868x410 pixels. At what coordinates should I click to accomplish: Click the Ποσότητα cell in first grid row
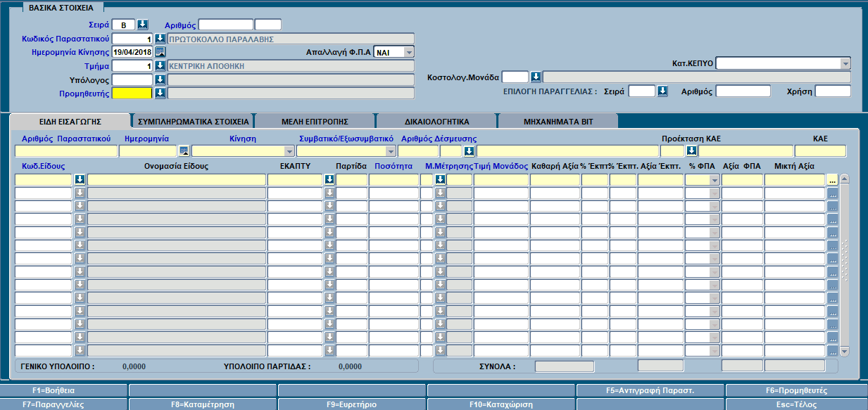tap(394, 179)
